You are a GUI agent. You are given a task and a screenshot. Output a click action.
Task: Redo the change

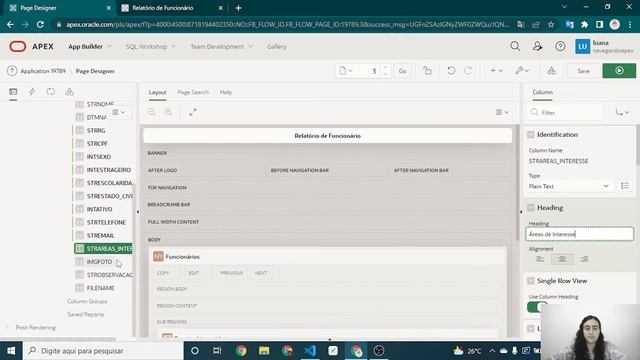pyautogui.click(x=468, y=71)
